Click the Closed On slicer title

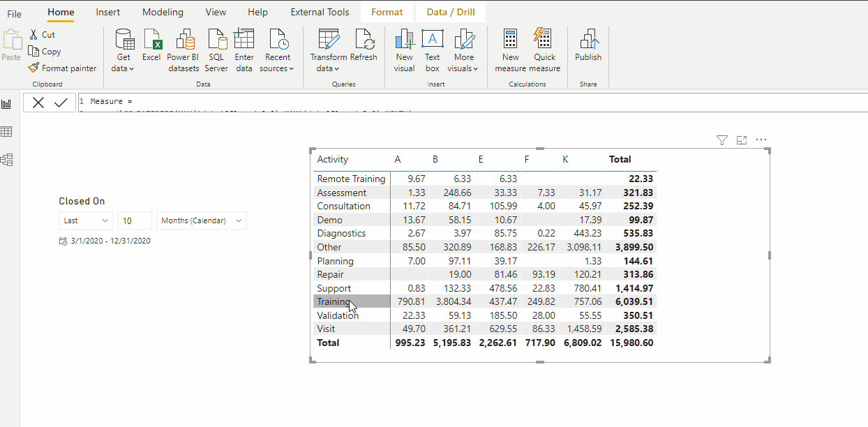pos(82,201)
